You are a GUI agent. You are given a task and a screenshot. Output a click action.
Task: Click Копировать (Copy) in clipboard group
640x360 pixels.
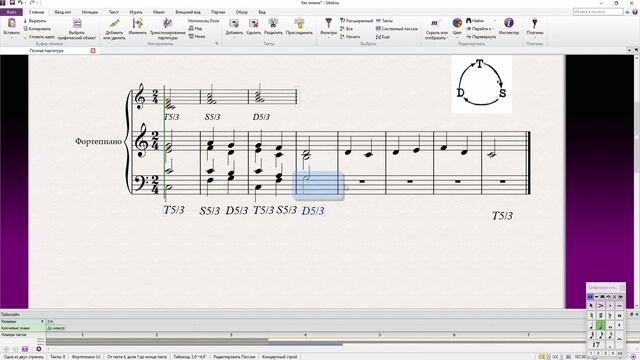click(x=37, y=29)
